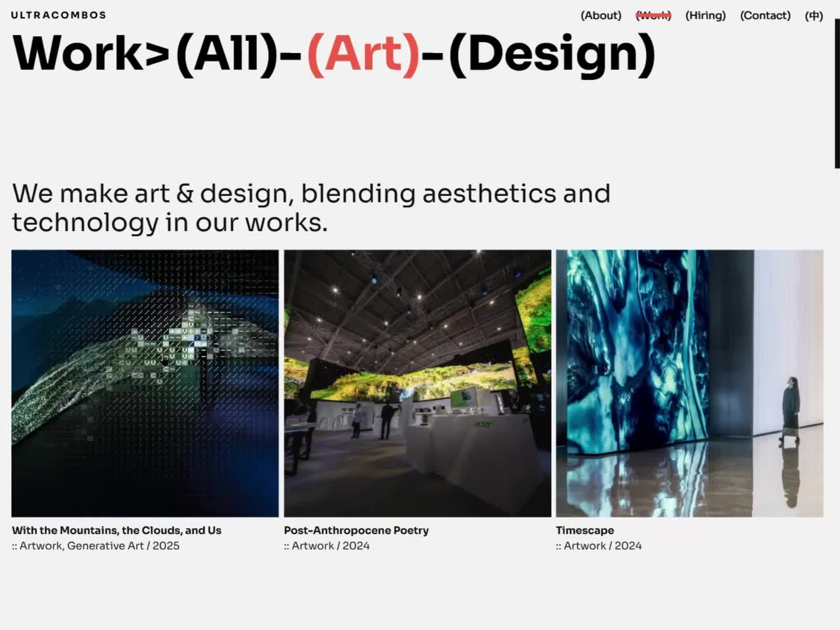The image size is (840, 630).
Task: Click ':: Artwork / 2024' under Timescape
Action: tap(598, 546)
